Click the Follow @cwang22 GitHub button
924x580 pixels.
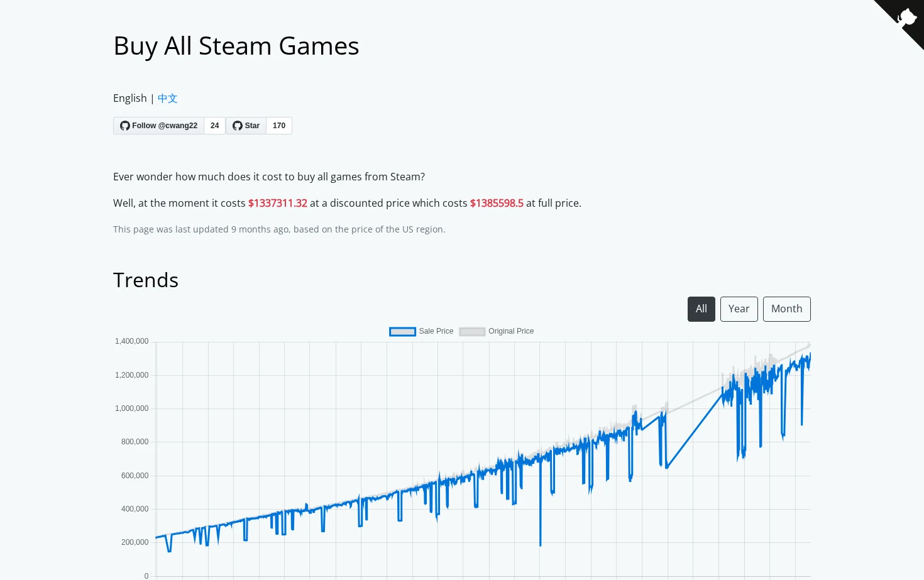pyautogui.click(x=158, y=126)
